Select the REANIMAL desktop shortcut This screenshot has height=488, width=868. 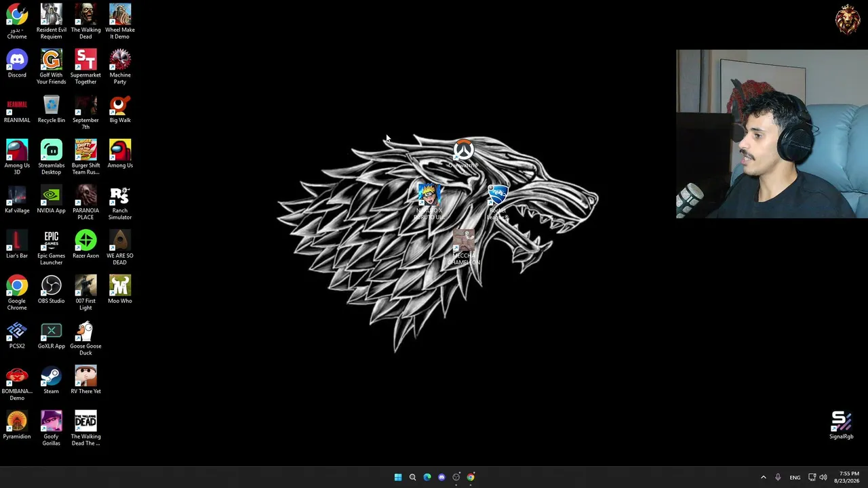[17, 108]
